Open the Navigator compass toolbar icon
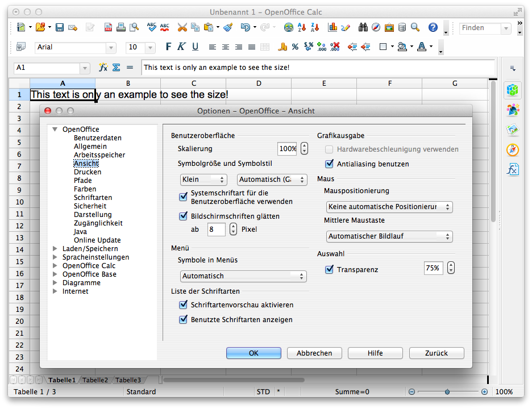Screen dimensions: 532x413 [376, 27]
